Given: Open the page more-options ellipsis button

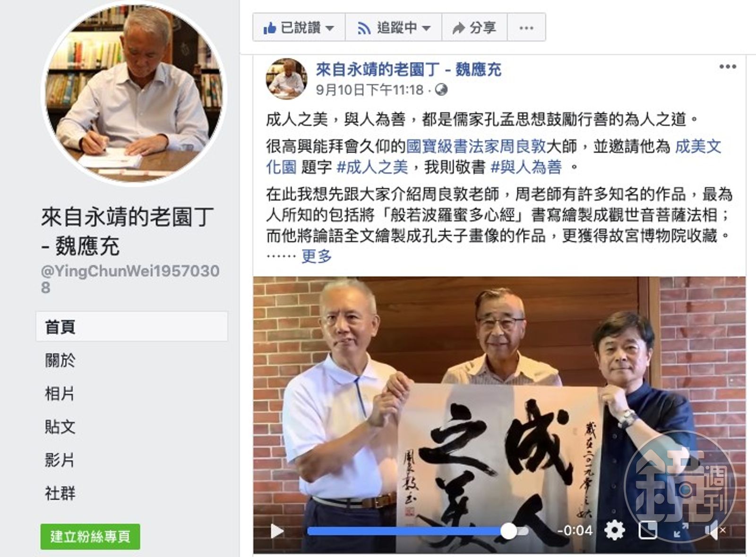Looking at the screenshot, I should 526,28.
